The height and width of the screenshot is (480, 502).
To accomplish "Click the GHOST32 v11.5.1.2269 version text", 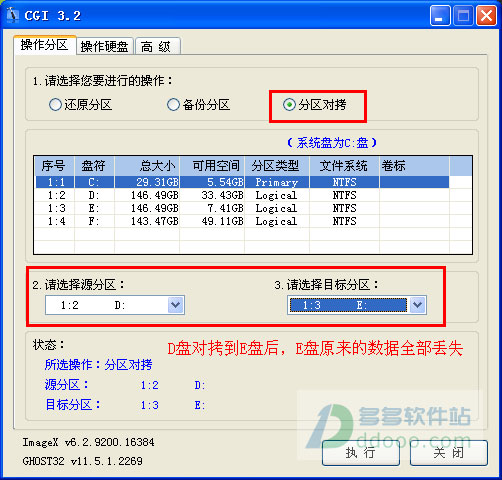I will (83, 461).
